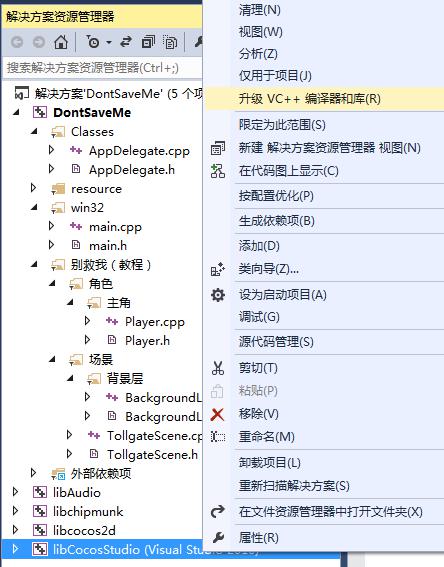Viewport: 444px width, 567px height.
Task: Click the show all files icon
Action: (170, 42)
